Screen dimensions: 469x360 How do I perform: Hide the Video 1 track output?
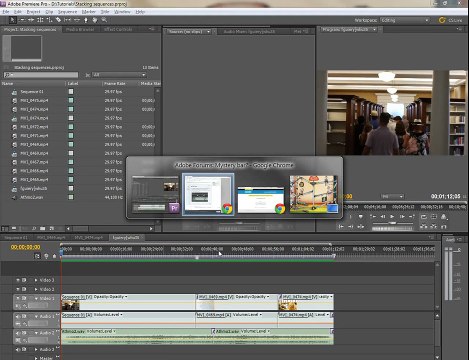click(x=18, y=298)
